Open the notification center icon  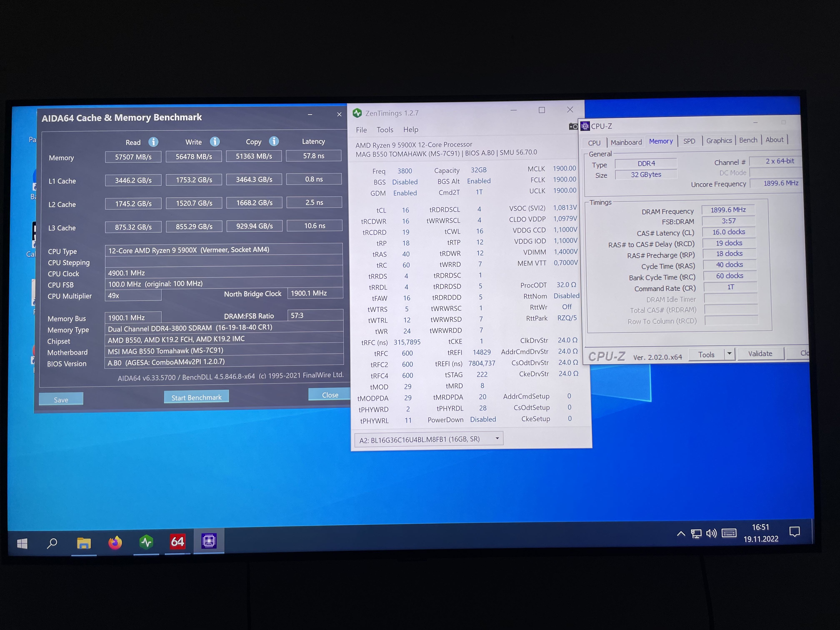point(794,531)
